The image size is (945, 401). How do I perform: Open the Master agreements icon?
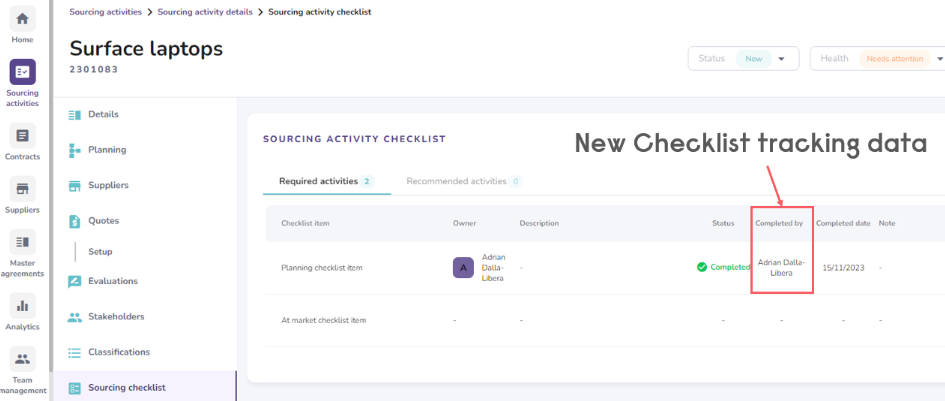(x=22, y=241)
